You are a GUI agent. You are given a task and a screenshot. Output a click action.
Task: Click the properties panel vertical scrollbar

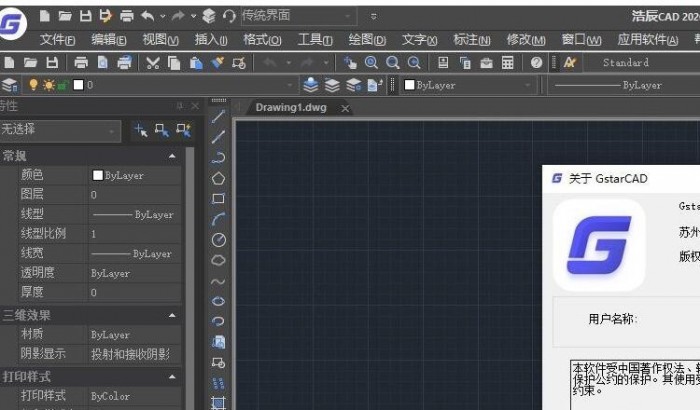[x=190, y=277]
